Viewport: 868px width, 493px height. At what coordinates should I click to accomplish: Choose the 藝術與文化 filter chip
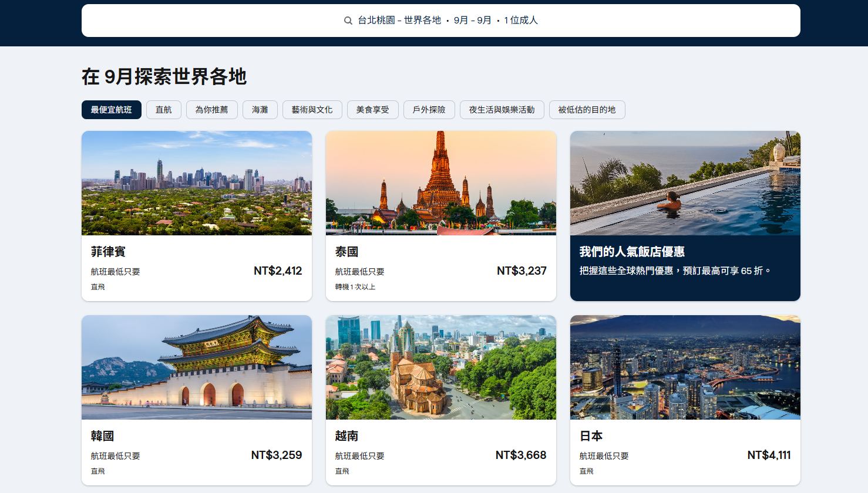tap(312, 110)
